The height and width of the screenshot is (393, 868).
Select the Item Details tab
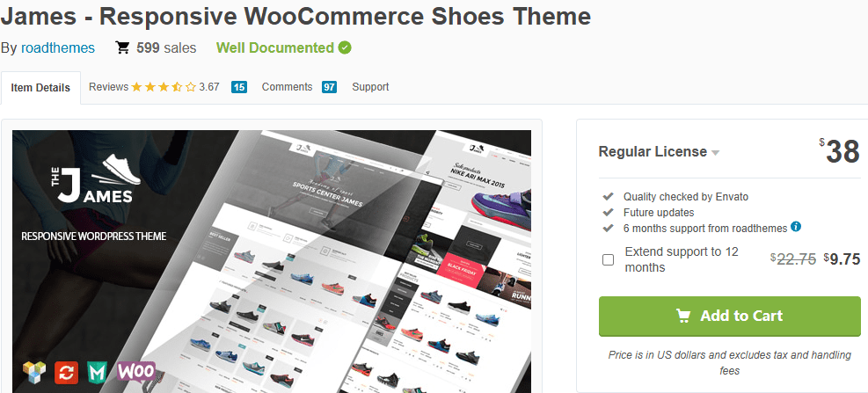(x=40, y=87)
